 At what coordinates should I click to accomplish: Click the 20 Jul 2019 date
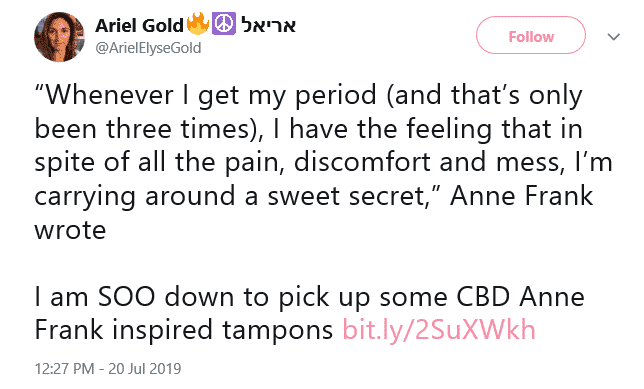pos(145,368)
